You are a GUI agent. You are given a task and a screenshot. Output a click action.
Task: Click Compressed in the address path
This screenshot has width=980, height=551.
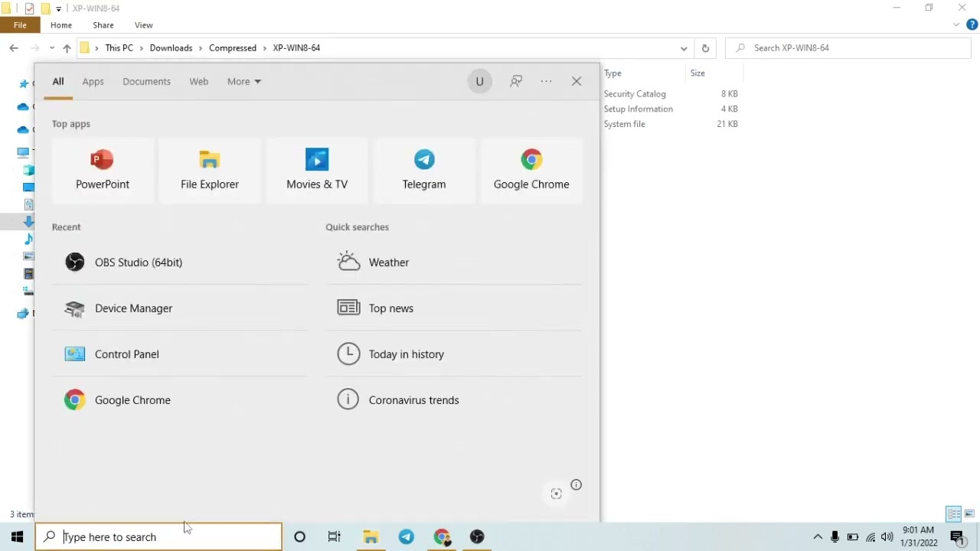click(233, 47)
